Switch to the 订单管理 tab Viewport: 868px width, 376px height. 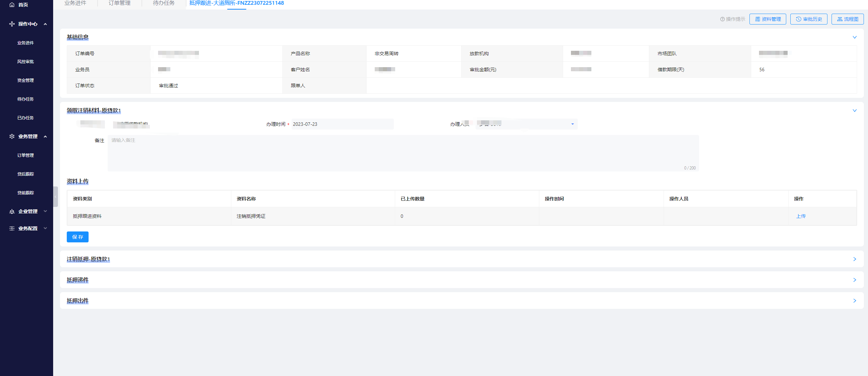(120, 3)
